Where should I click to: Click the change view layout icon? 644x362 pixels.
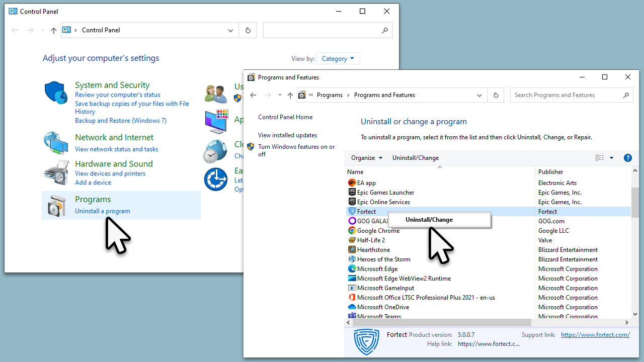coord(600,158)
